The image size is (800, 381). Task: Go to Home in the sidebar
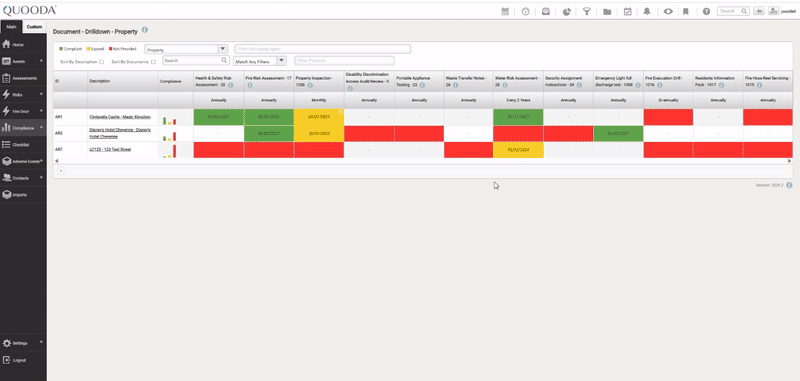23,45
